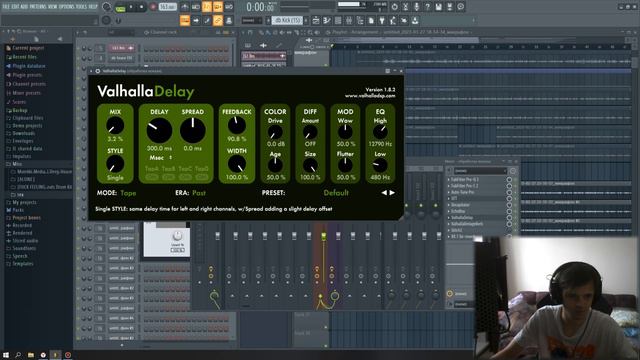The width and height of the screenshot is (640, 360).
Task: Open the mixer view icon
Action: pos(349,20)
